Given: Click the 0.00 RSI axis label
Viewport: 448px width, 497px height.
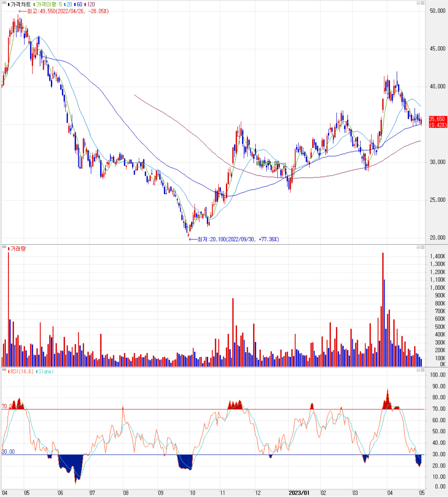Looking at the screenshot, I should coord(440,487).
